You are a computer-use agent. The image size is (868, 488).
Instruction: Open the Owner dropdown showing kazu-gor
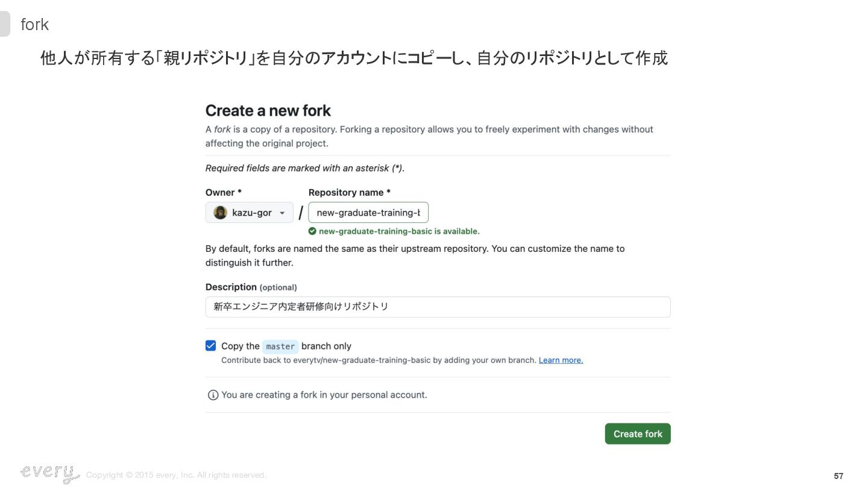[x=250, y=213]
